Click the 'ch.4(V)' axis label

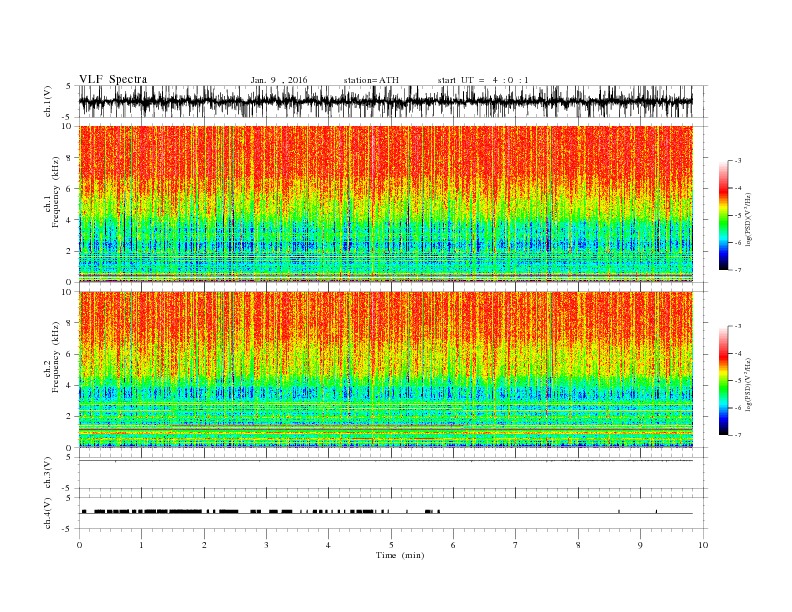(48, 513)
